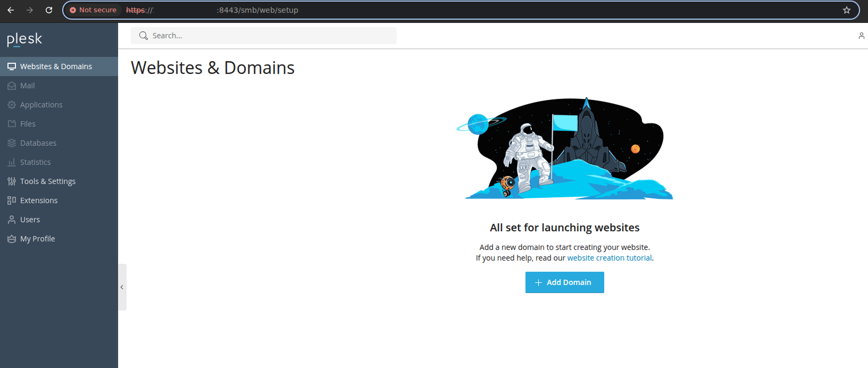Open Websites & Domains in sidebar
868x368 pixels.
click(56, 66)
